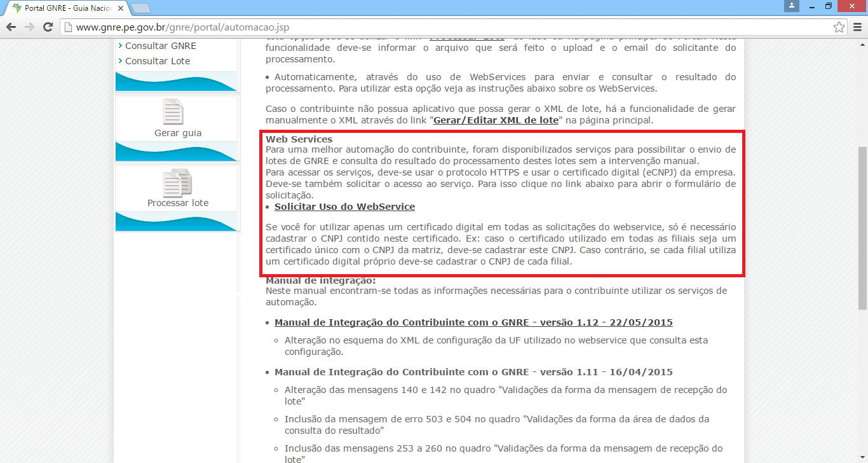The width and height of the screenshot is (868, 463).
Task: Open the Consultar GNRE link
Action: coord(160,46)
